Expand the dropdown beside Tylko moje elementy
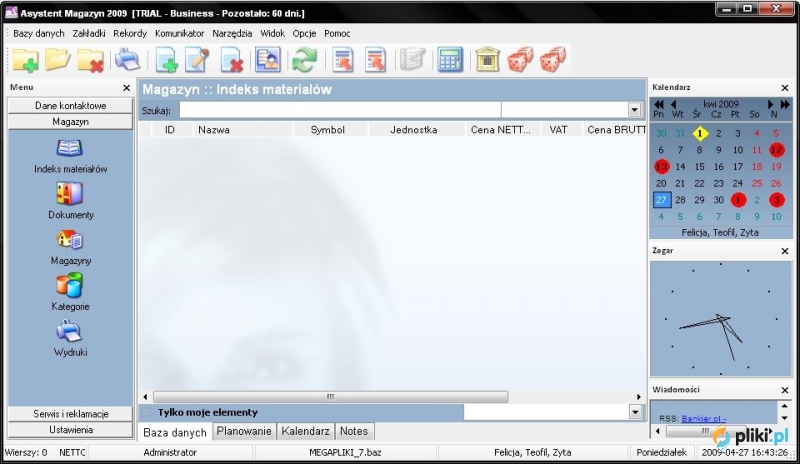800x464 pixels. coord(635,412)
